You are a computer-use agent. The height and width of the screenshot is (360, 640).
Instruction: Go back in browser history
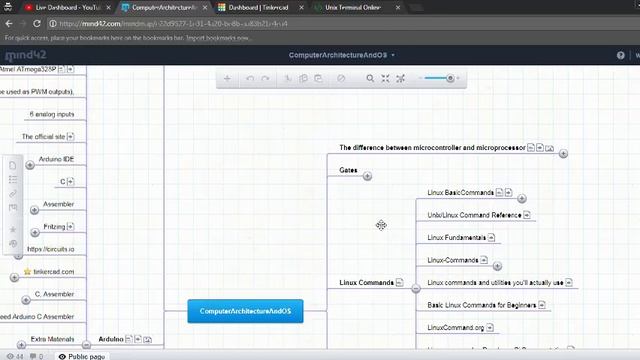9,24
